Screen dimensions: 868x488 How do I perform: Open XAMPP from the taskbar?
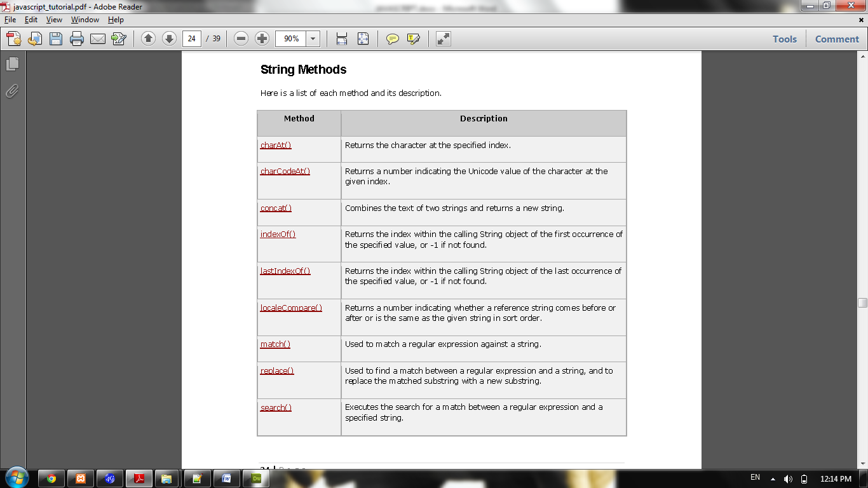coord(81,478)
